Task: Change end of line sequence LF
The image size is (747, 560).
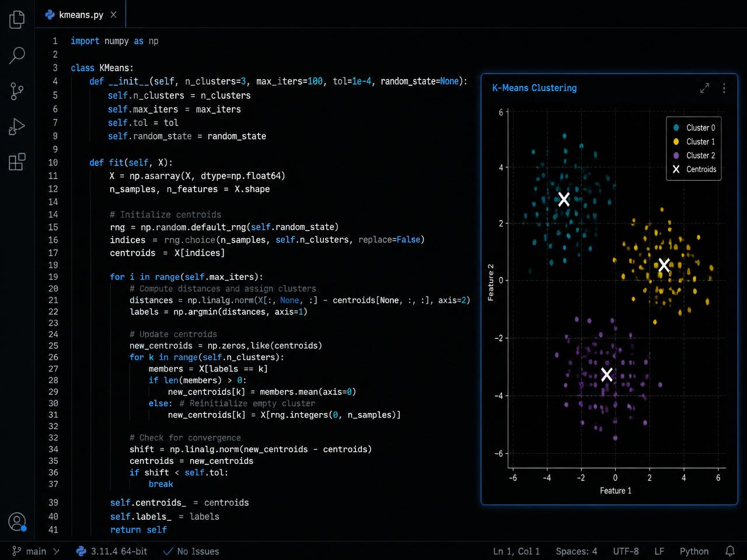Action: (x=659, y=551)
